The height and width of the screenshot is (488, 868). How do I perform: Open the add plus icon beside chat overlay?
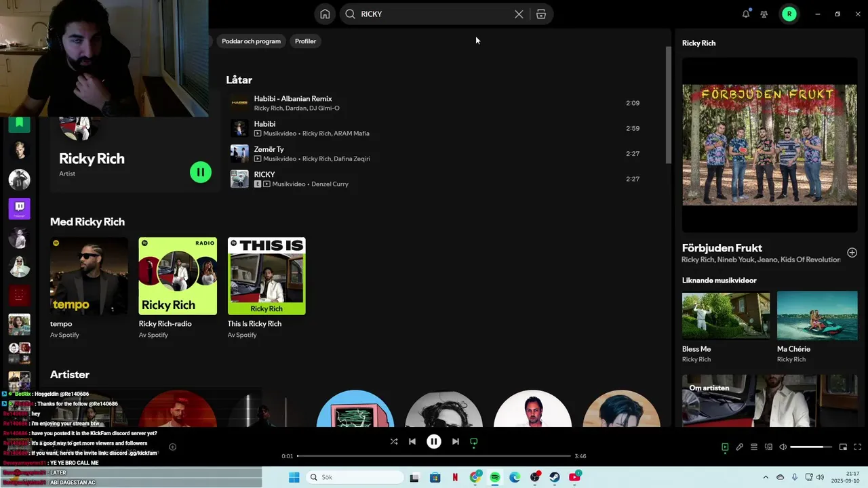[x=172, y=447]
